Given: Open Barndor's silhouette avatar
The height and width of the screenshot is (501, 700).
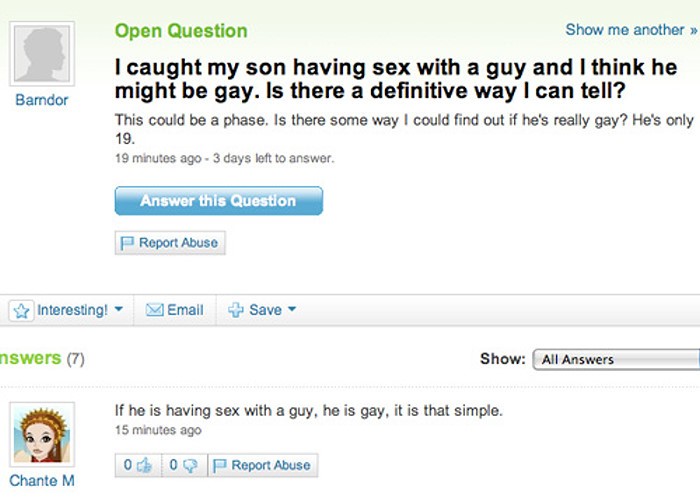Looking at the screenshot, I should coord(42,54).
